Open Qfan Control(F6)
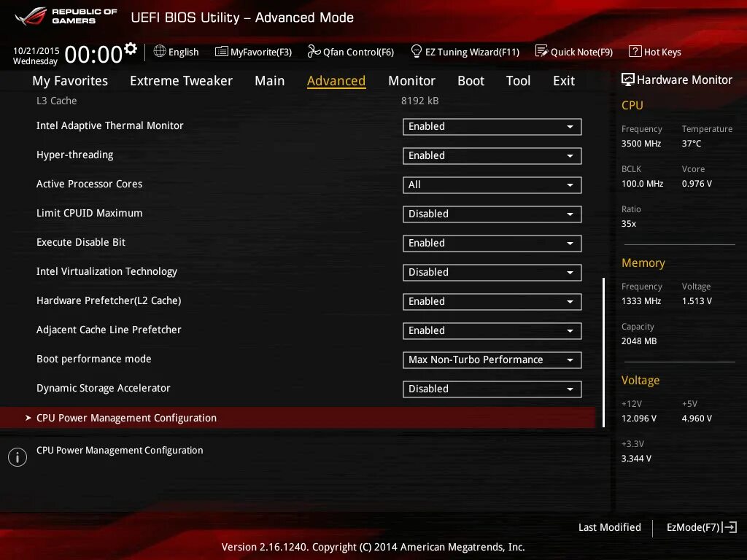 point(351,52)
